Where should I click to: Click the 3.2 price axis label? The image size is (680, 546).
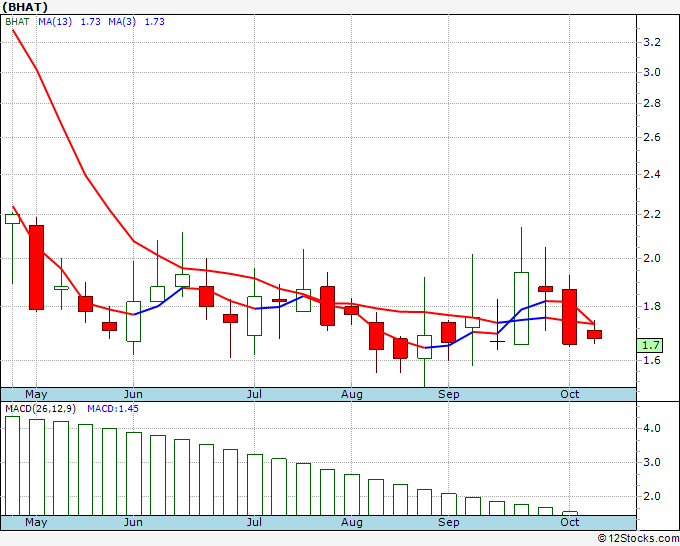(651, 42)
